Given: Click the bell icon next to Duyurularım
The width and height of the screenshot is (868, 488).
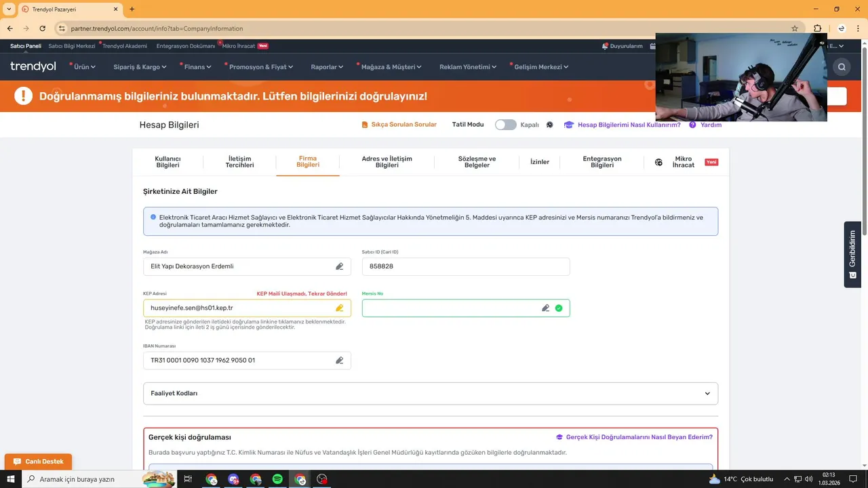Looking at the screenshot, I should click(x=605, y=46).
